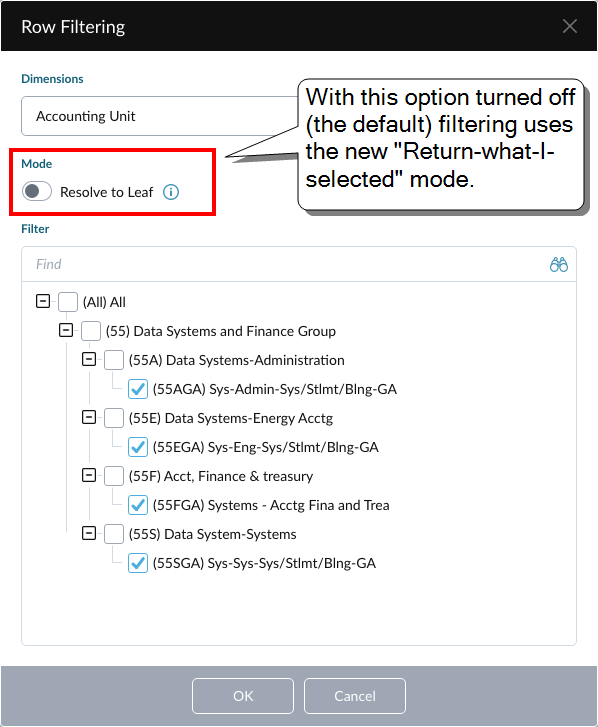The image size is (598, 727).
Task: Uncheck the 55SGA Sys-Sys checkbox
Action: pyautogui.click(x=138, y=563)
